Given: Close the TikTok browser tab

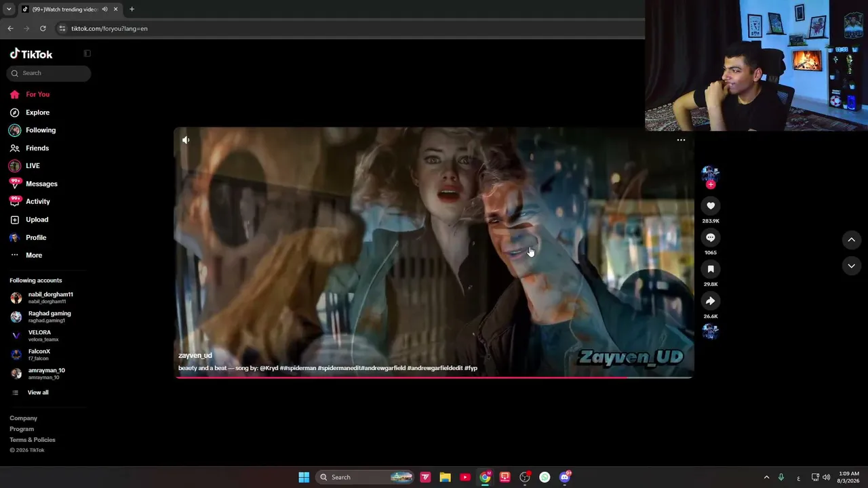Looking at the screenshot, I should point(116,9).
